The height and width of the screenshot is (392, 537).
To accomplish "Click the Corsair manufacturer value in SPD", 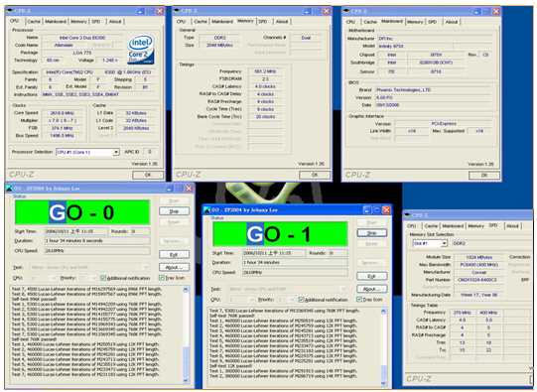I will (478, 272).
